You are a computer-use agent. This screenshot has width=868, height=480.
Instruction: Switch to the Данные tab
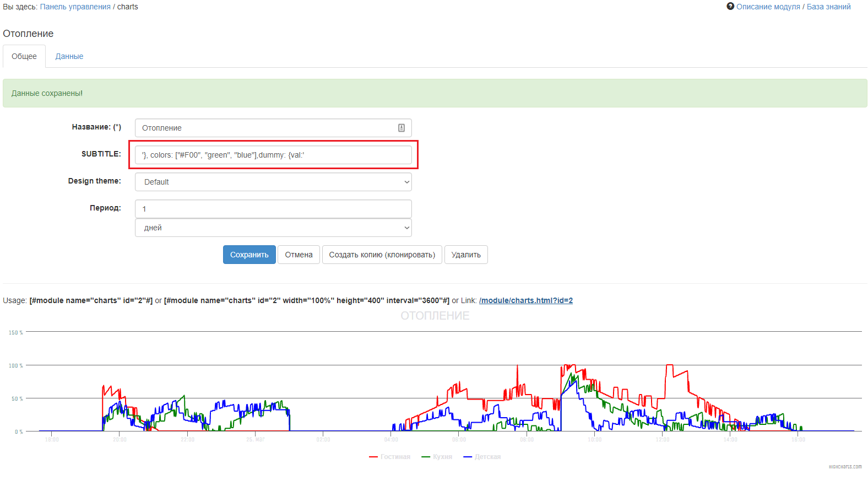tap(69, 56)
